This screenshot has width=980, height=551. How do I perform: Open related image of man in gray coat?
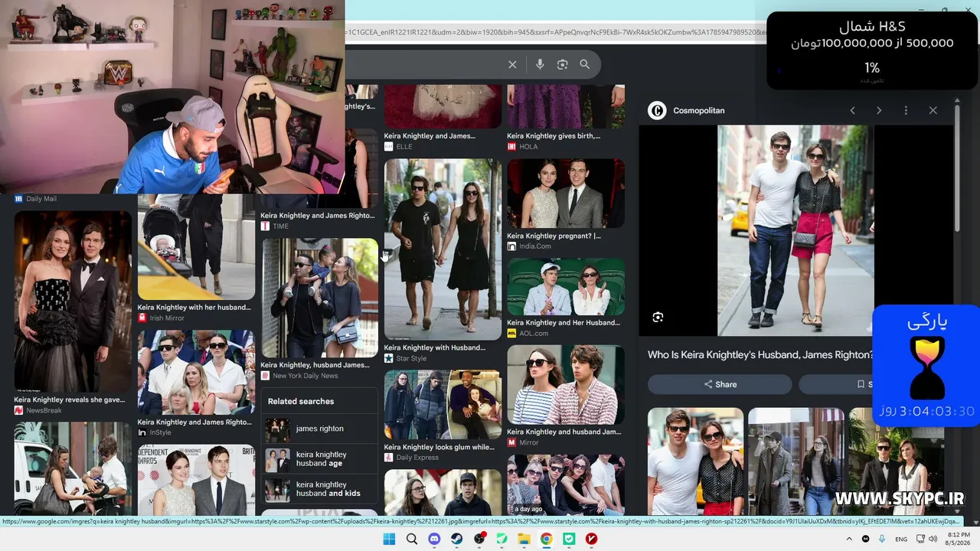tap(795, 461)
